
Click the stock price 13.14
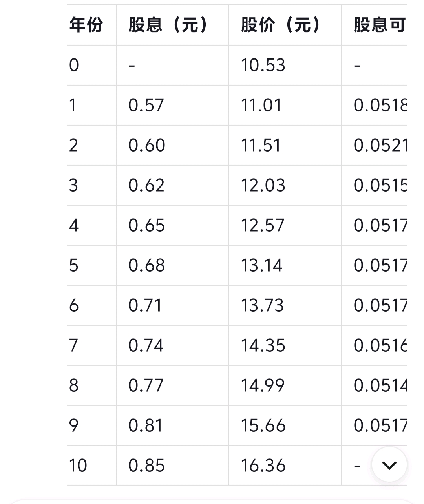(261, 265)
